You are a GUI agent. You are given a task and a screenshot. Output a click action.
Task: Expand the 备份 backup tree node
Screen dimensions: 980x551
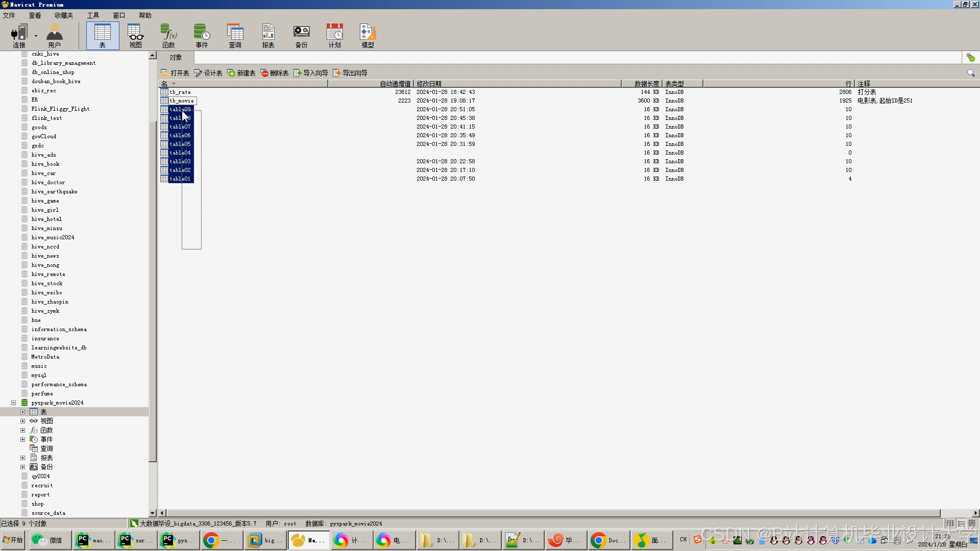(x=22, y=467)
